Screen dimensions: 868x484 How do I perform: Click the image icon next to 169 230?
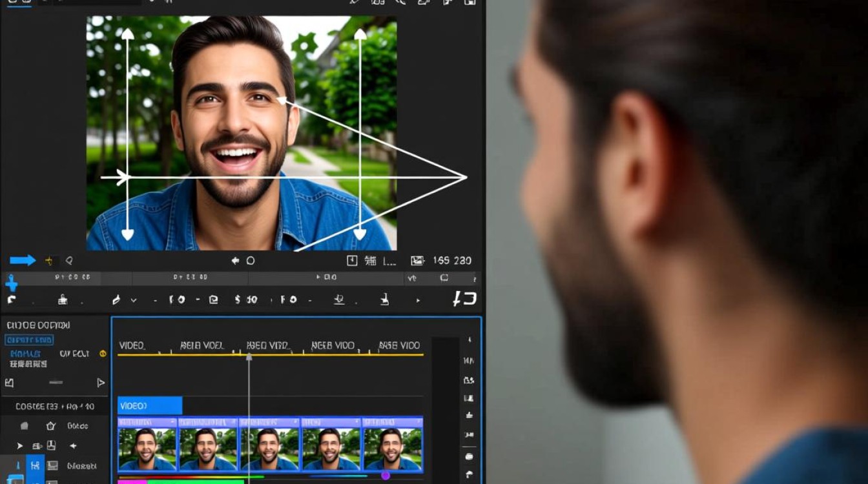coord(417,261)
